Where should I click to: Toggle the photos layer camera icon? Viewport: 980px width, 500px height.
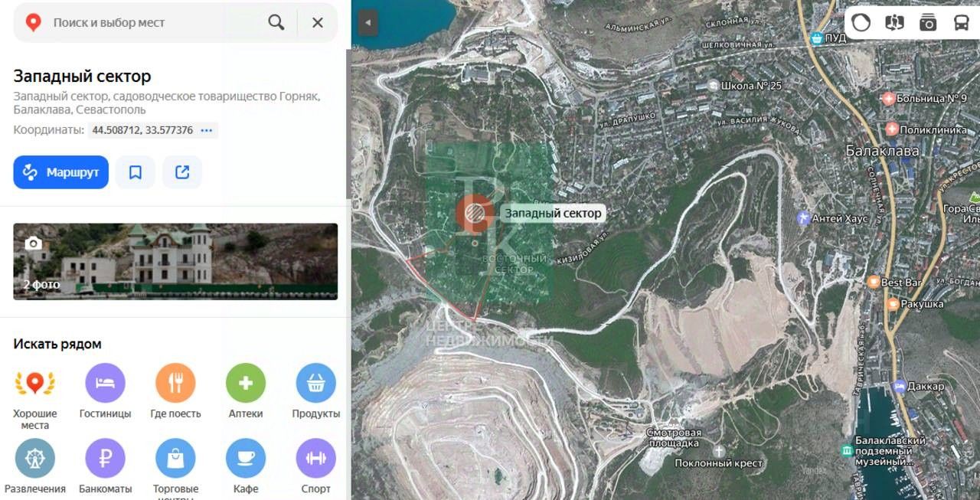point(928,22)
